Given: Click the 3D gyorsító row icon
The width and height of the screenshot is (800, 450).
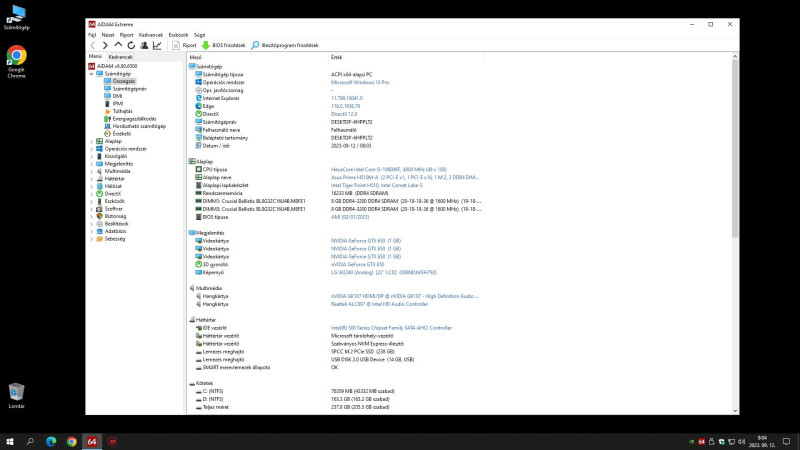Looking at the screenshot, I should point(198,264).
